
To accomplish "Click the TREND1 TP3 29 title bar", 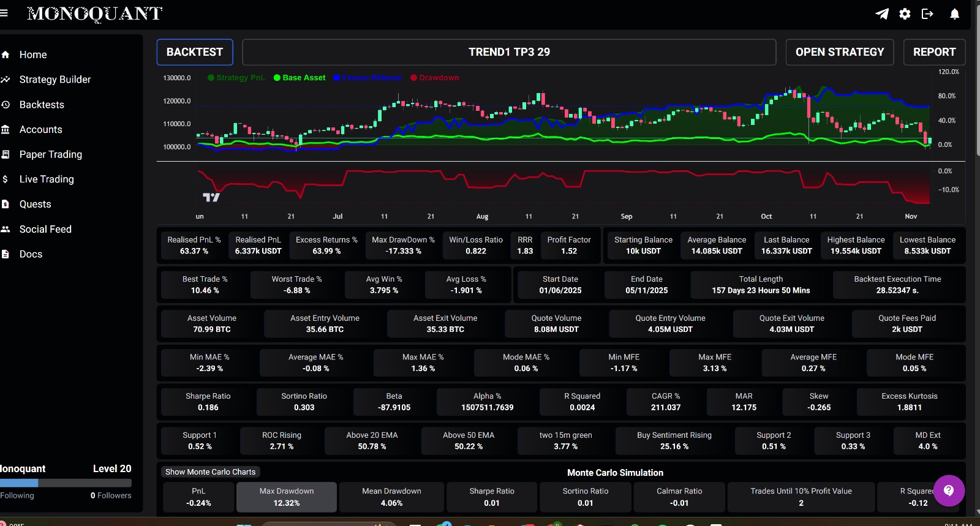I will [509, 52].
